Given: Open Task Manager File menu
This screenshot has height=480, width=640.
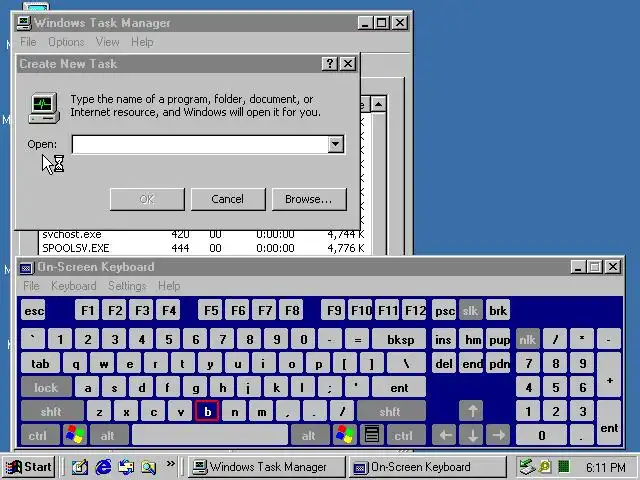Looking at the screenshot, I should tap(28, 42).
